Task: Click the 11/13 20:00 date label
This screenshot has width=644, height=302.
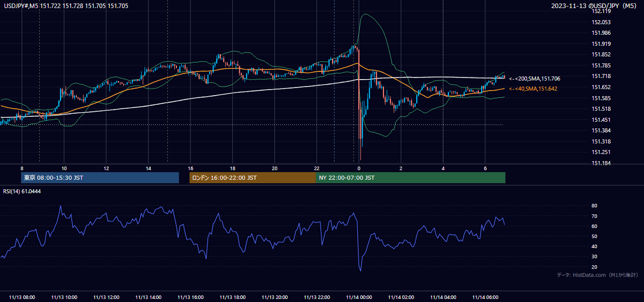Action: click(275, 297)
